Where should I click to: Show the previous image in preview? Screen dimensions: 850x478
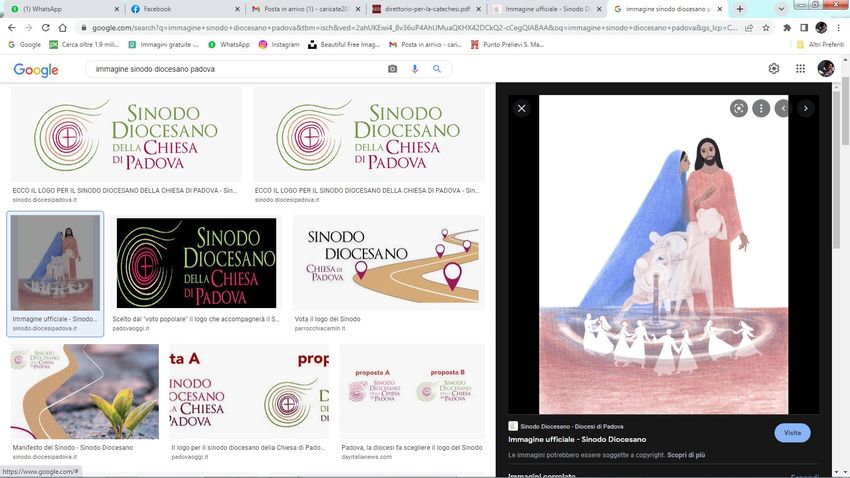pyautogui.click(x=783, y=108)
